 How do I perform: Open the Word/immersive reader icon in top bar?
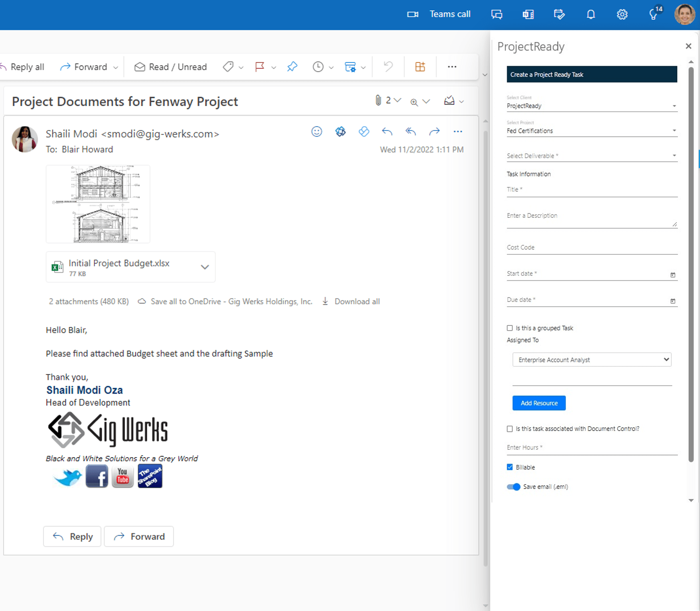[x=528, y=14]
